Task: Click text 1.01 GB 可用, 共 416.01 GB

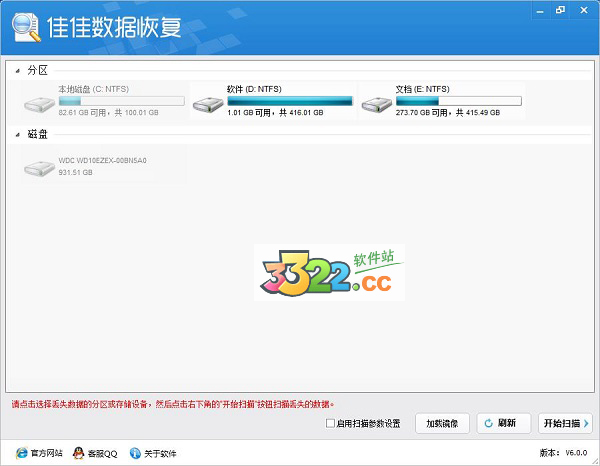Action: 275,112
